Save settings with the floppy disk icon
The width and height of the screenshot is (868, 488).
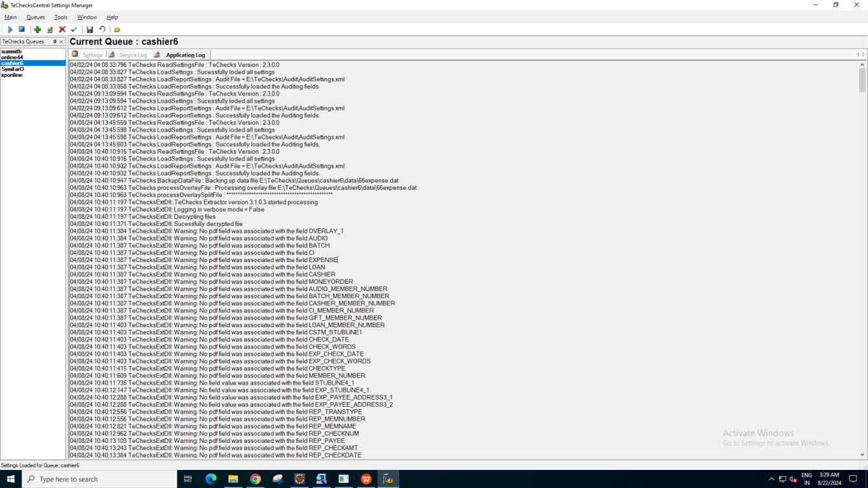90,30
